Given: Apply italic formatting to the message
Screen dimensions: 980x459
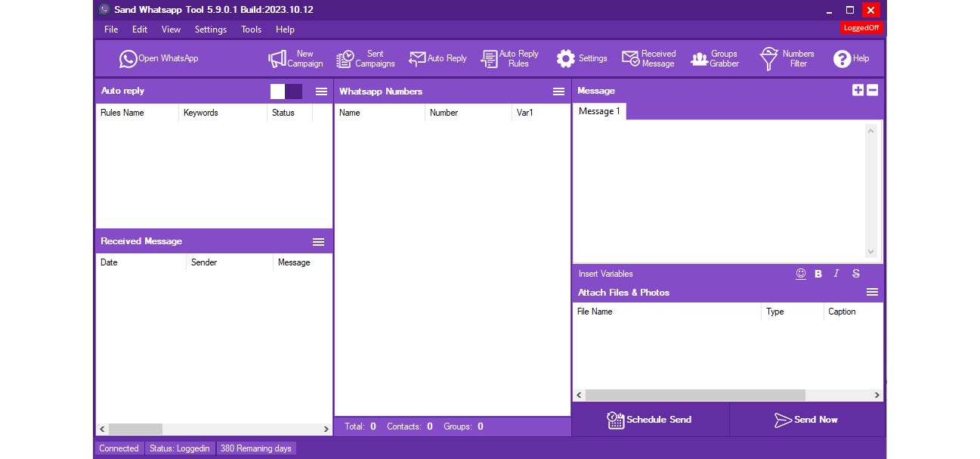Looking at the screenshot, I should [x=836, y=274].
